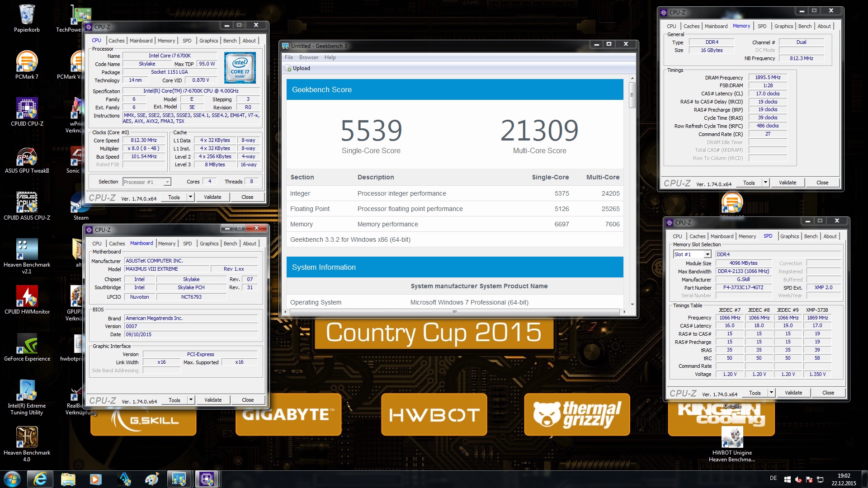Click the volume icon in system tray

(798, 479)
